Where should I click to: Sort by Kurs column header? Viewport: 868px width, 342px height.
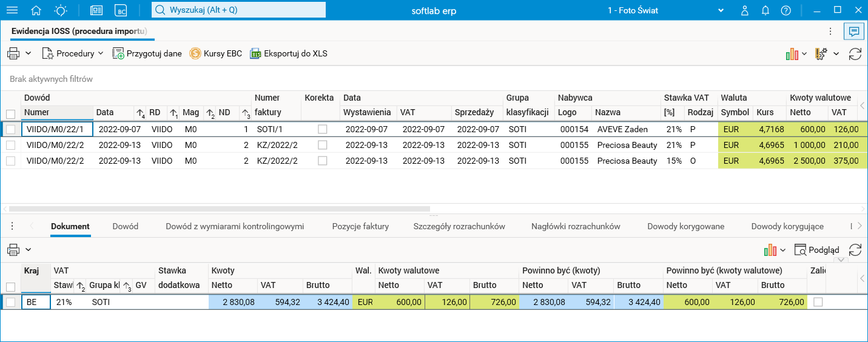(770, 112)
